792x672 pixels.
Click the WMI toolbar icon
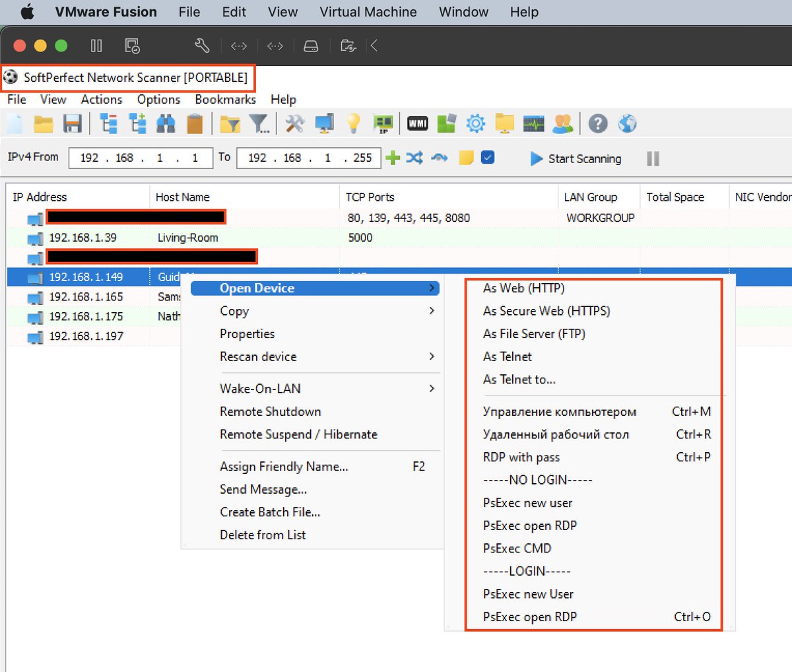click(x=417, y=123)
